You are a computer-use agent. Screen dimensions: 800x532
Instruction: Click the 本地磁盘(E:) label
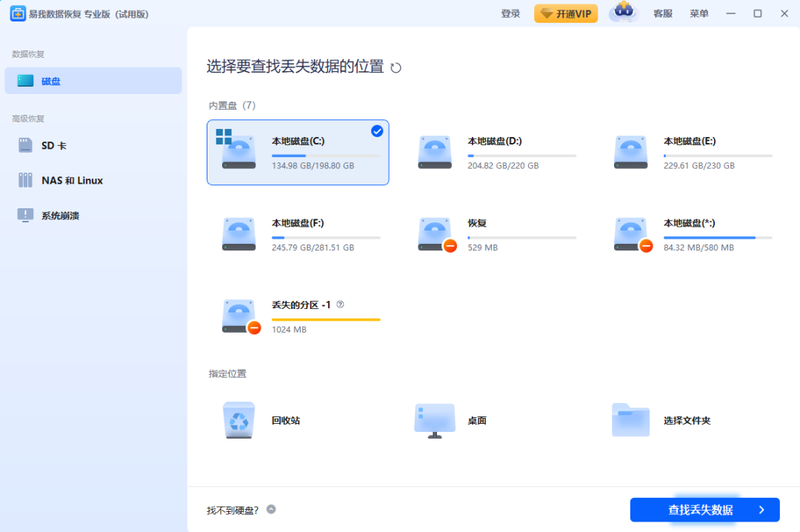click(x=690, y=141)
